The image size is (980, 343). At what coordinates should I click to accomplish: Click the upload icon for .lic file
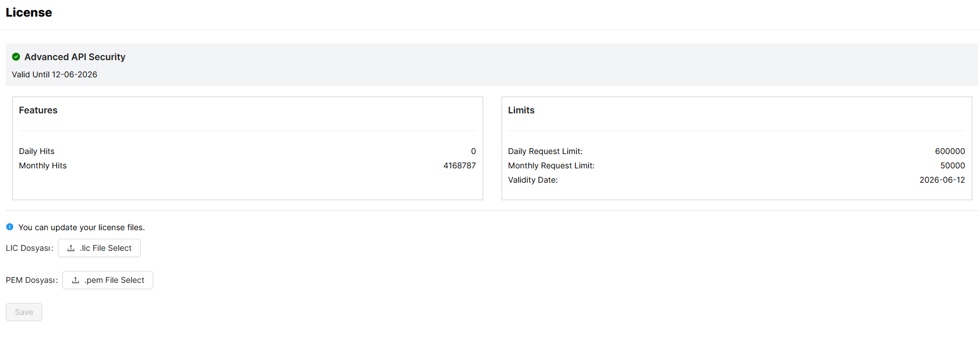coord(71,248)
